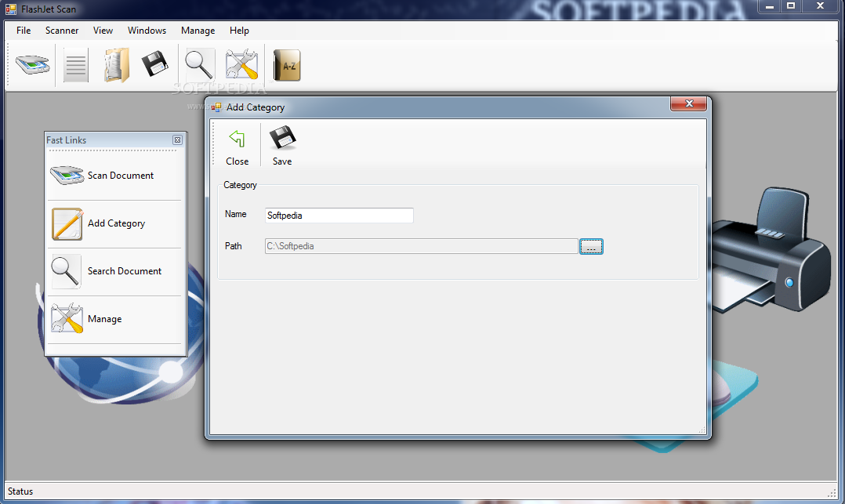The image size is (845, 504).
Task: Click the main toolbar's dotted grip handle
Action: (x=8, y=66)
